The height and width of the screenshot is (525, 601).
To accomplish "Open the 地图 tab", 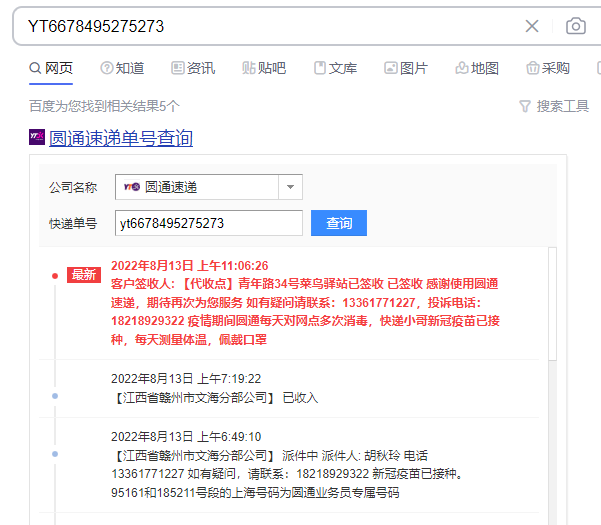I will (x=477, y=68).
